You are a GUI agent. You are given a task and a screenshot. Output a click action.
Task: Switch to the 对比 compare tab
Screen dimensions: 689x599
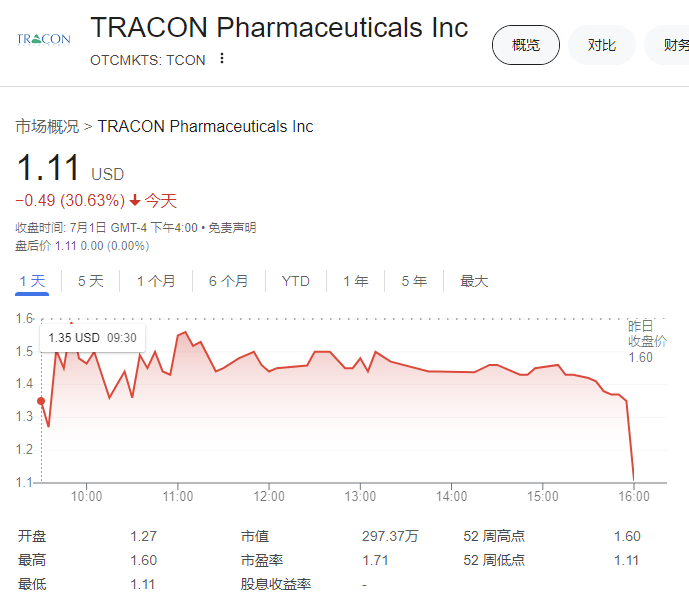[x=602, y=45]
